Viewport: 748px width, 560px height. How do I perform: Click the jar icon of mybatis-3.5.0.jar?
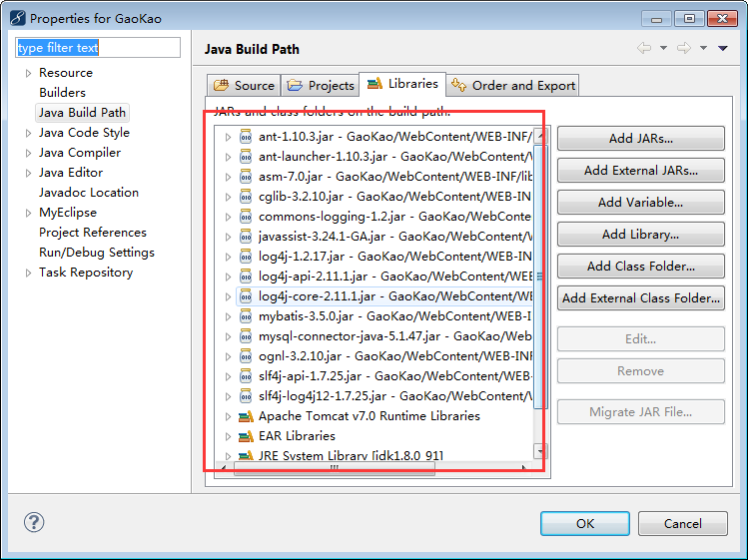click(x=246, y=316)
